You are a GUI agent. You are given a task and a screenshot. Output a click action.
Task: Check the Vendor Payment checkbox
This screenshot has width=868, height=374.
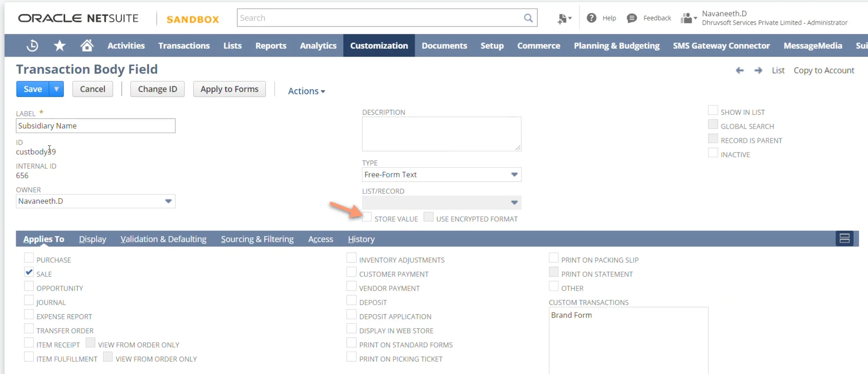pyautogui.click(x=351, y=286)
